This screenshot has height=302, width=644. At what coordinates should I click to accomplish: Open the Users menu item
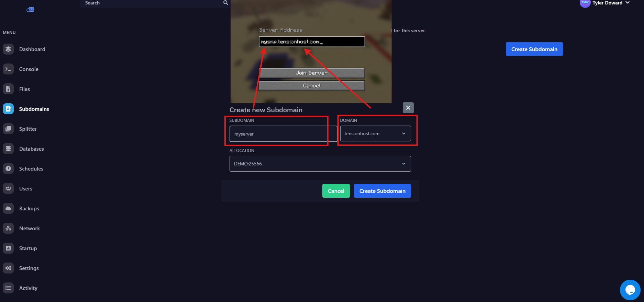26,188
